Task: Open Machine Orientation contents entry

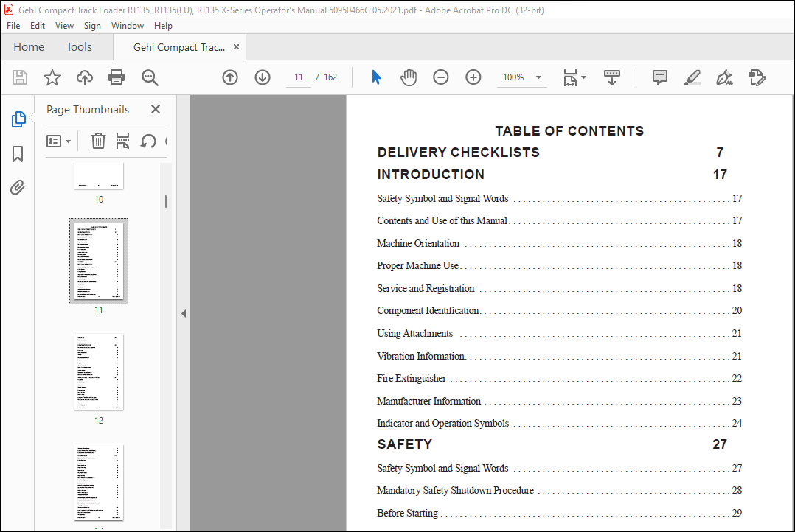Action: click(559, 244)
